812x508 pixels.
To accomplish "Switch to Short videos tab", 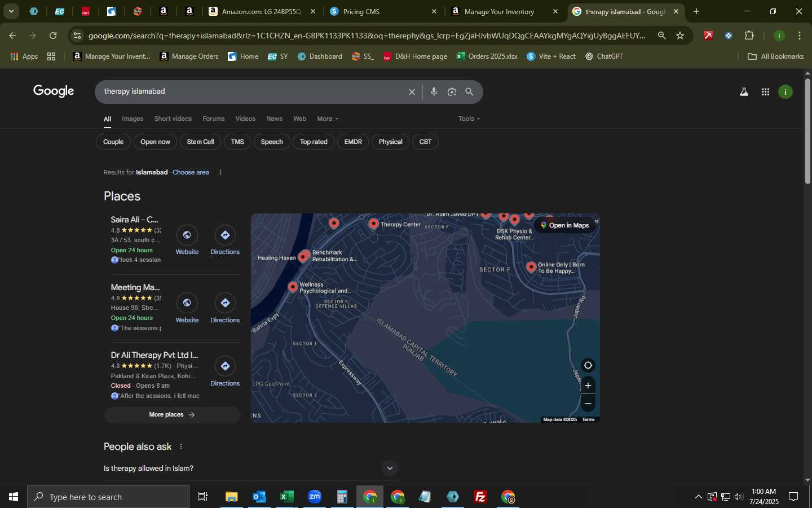I will pos(173,119).
